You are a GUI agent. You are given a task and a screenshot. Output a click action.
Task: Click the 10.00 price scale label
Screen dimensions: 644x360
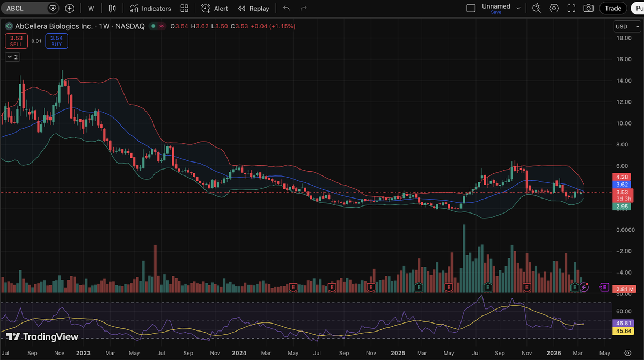(624, 123)
